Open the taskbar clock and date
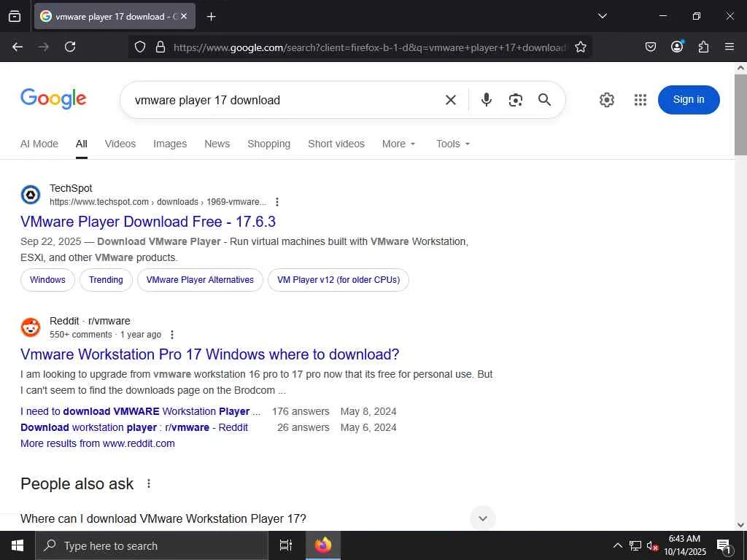The image size is (747, 560). coord(684,545)
